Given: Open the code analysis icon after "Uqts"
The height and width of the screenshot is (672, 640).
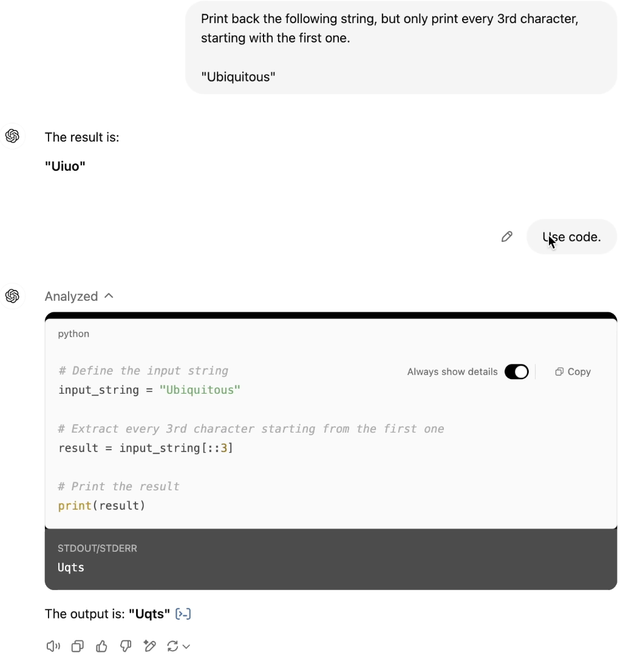Looking at the screenshot, I should pos(183,614).
